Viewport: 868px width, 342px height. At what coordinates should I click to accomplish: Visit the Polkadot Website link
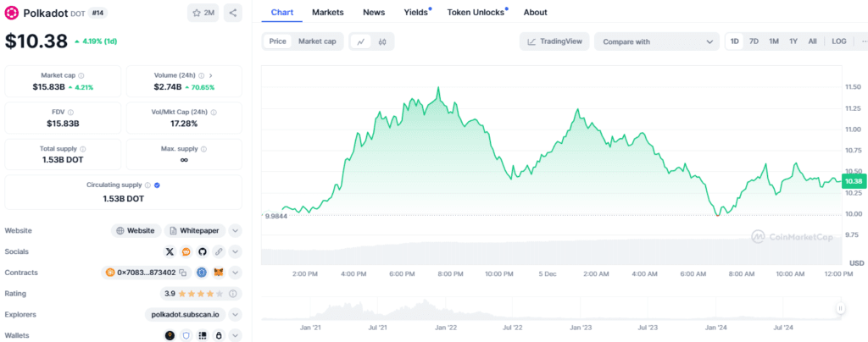[136, 231]
